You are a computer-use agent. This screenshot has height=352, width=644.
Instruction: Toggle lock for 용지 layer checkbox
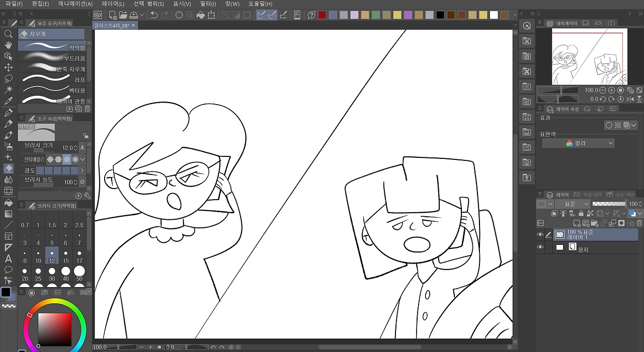[549, 247]
